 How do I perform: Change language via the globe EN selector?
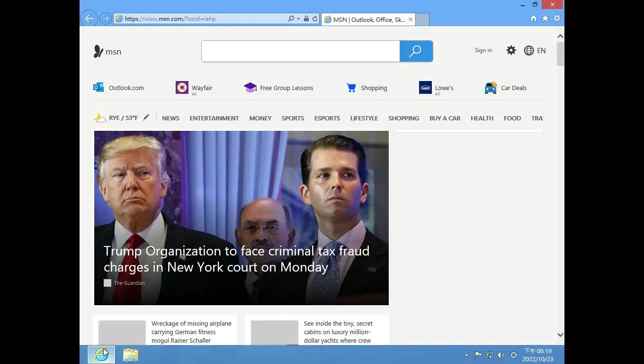click(x=535, y=50)
